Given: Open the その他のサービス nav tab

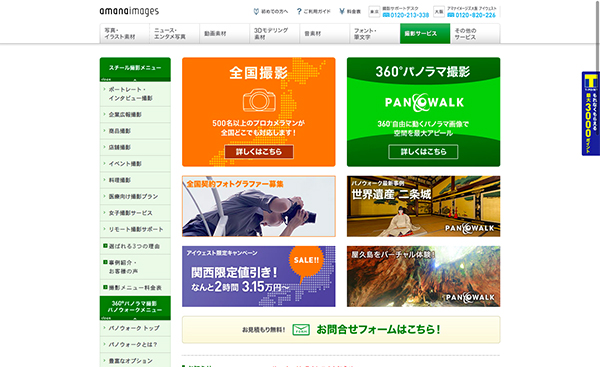Looking at the screenshot, I should click(x=475, y=34).
